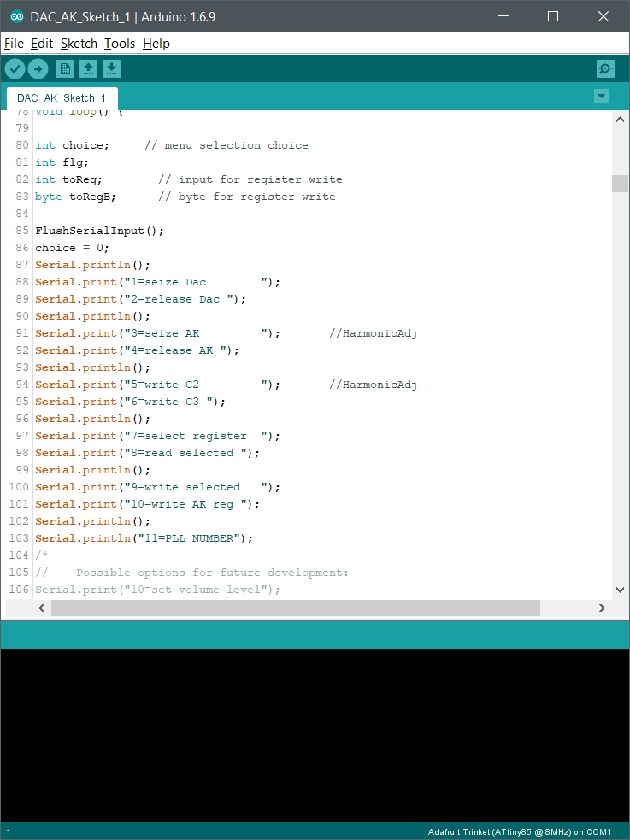Select the DAC_AK_Sketch_1 tab
This screenshot has width=630, height=840.
pyautogui.click(x=62, y=98)
